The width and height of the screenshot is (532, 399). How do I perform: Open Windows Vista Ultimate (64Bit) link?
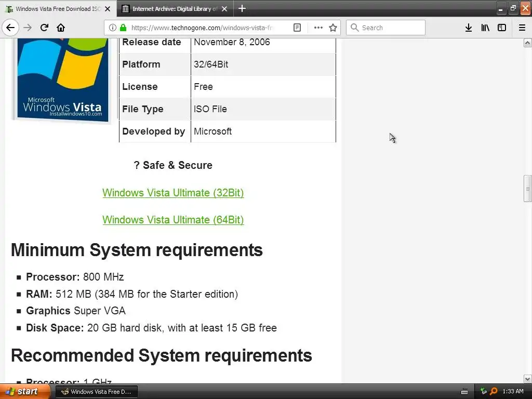(x=173, y=220)
